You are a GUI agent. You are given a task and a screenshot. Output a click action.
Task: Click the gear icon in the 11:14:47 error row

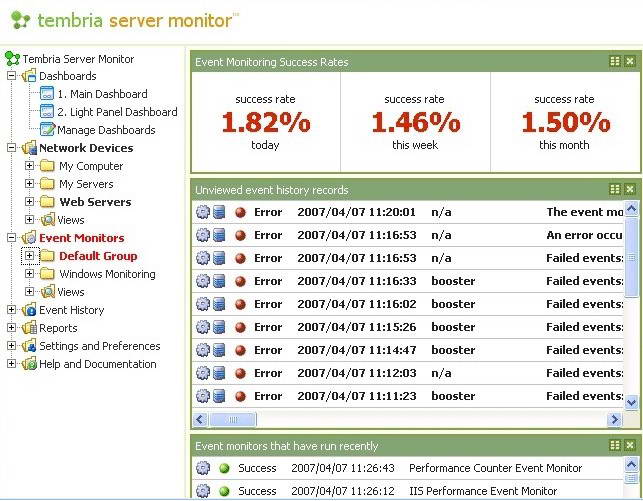(203, 350)
